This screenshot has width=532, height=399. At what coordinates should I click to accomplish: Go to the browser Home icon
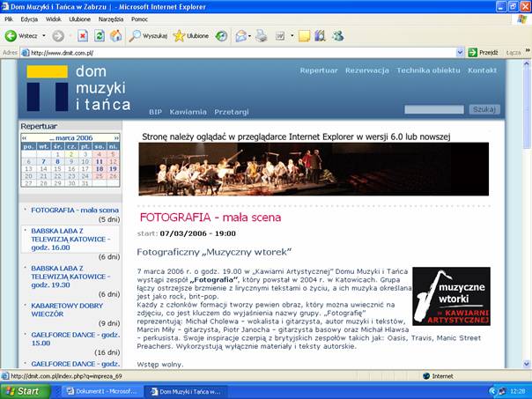click(x=115, y=36)
